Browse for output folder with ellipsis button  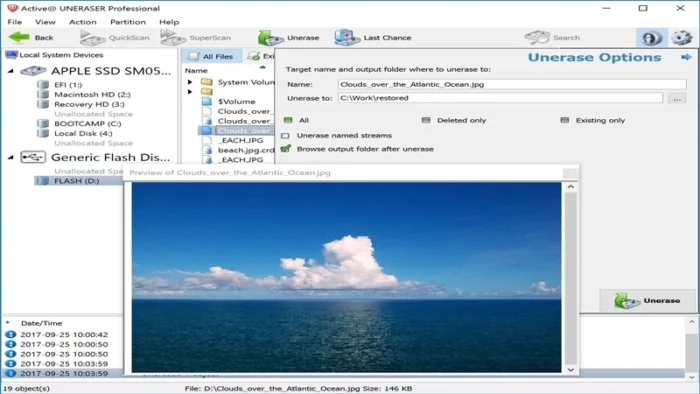tap(677, 98)
